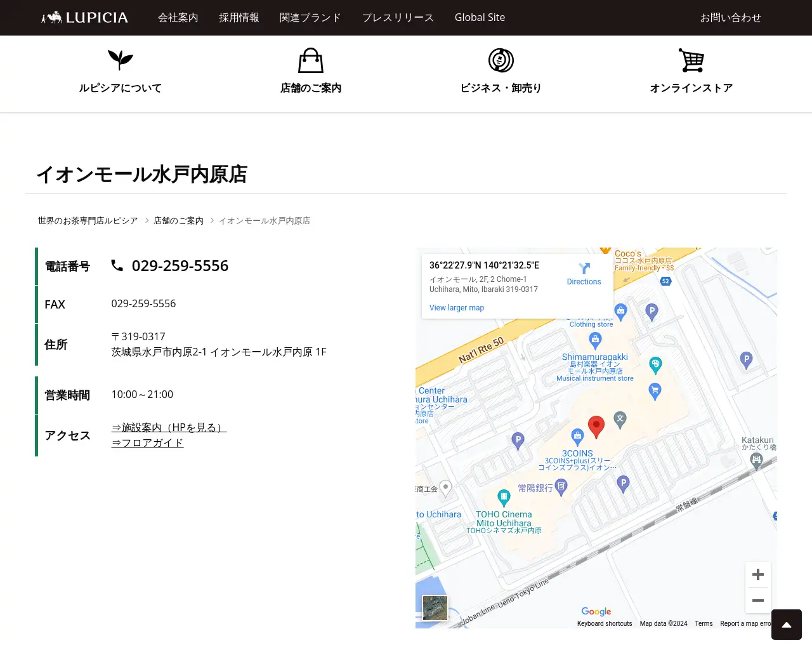Click the map zoom out minus button

tap(757, 600)
